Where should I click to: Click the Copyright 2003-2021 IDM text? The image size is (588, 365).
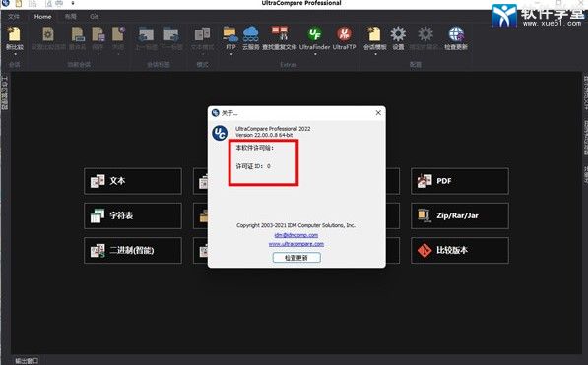point(295,225)
